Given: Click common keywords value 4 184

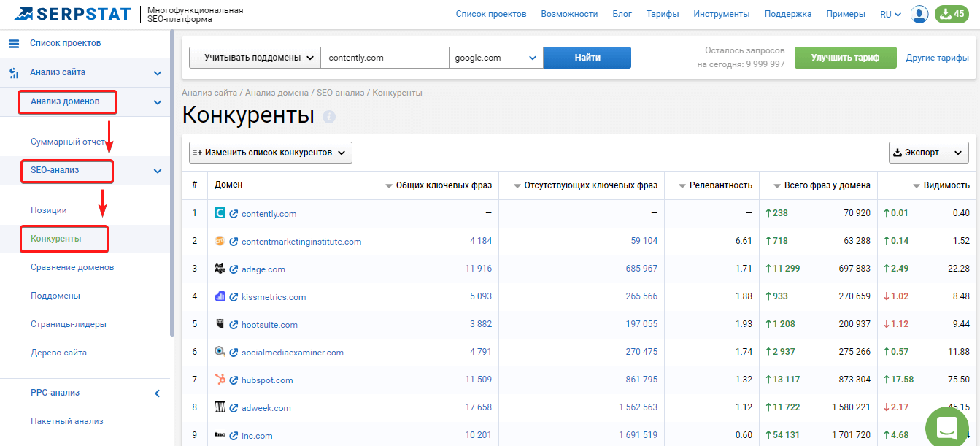Looking at the screenshot, I should point(481,242).
